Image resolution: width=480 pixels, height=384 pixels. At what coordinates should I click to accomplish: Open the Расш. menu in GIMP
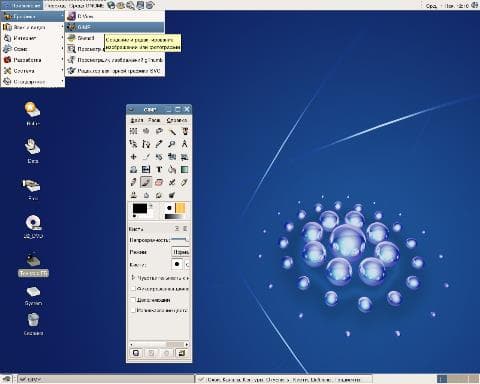tap(154, 120)
